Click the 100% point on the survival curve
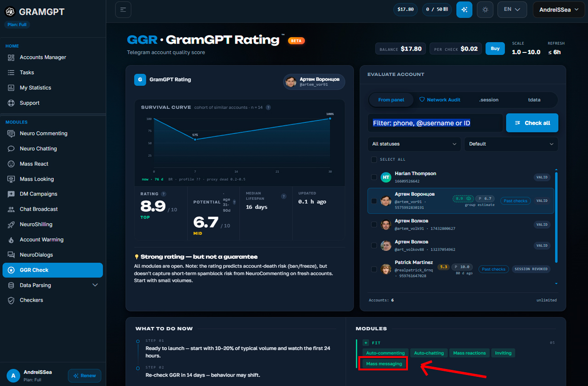This screenshot has width=588, height=386. coord(330,119)
